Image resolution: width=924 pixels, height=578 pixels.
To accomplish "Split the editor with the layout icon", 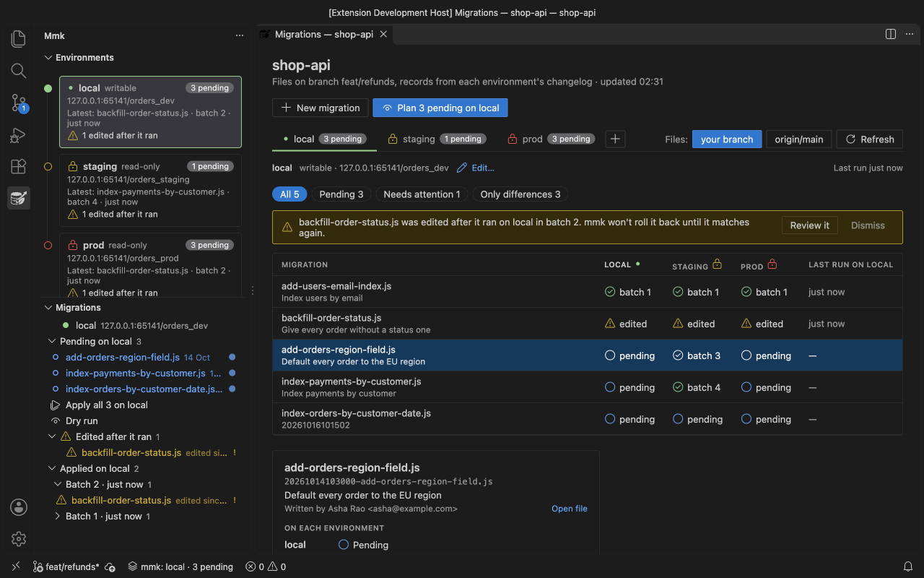I will pos(891,34).
